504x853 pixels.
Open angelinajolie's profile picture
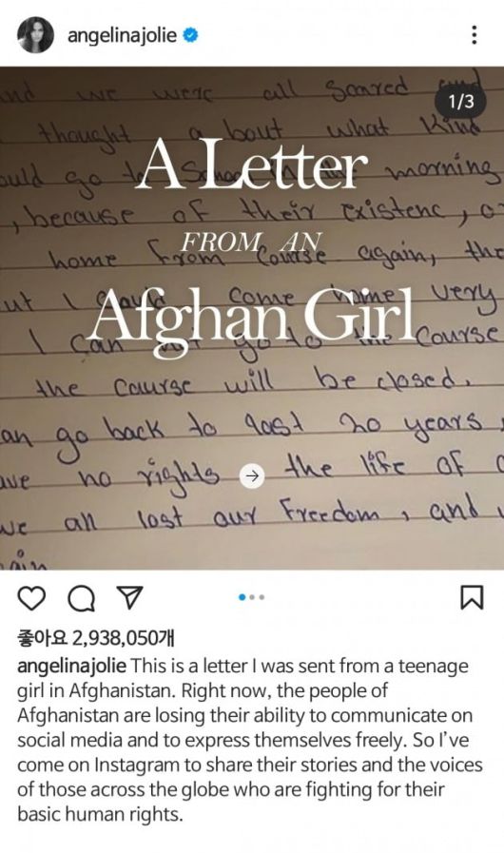36,35
